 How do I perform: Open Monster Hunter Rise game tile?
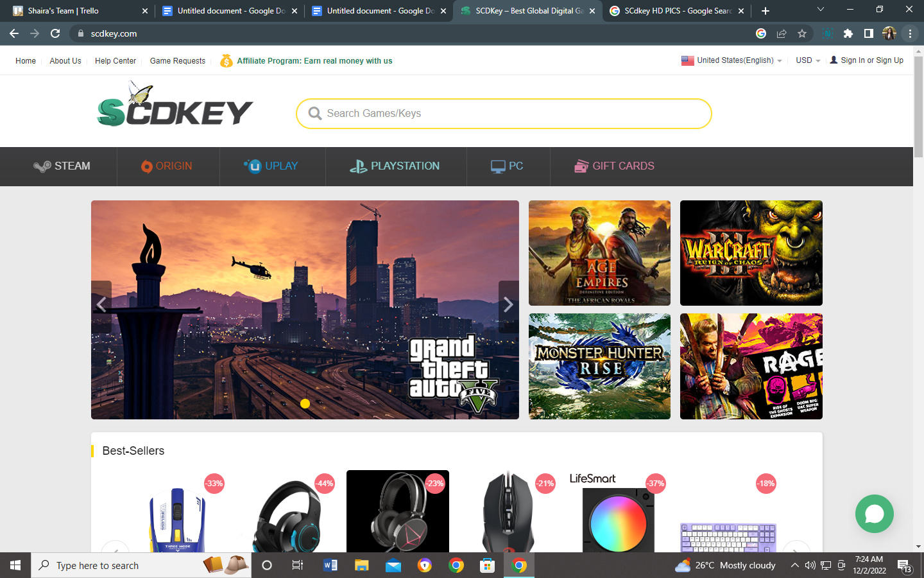click(599, 366)
